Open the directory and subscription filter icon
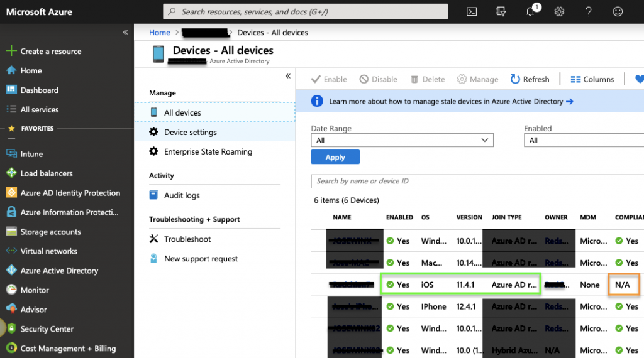This screenshot has height=358, width=644. [x=501, y=11]
